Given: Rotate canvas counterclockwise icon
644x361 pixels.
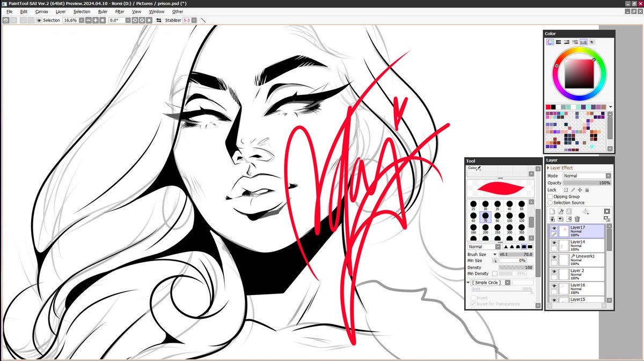Looking at the screenshot, I should tap(135, 20).
